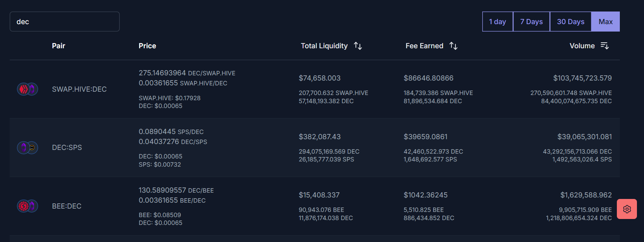Sort by Fee Earned arrows icon
Screen dimensions: 644x242
453,46
